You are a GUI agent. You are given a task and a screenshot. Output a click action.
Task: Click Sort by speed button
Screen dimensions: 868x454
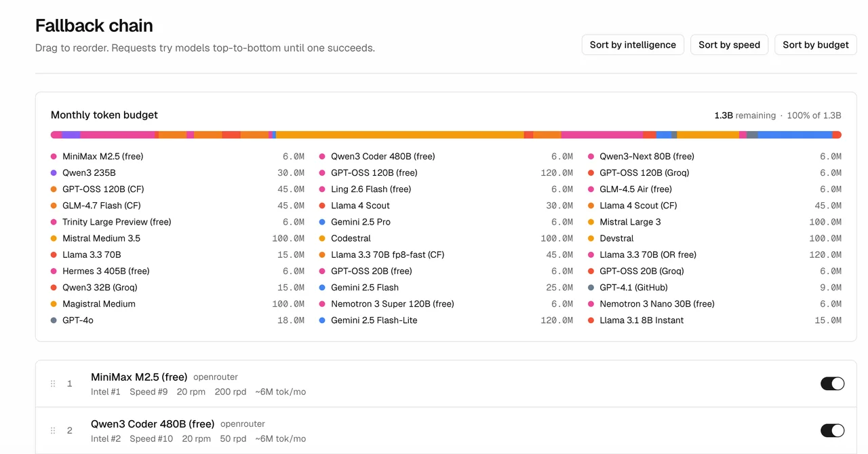pos(729,45)
